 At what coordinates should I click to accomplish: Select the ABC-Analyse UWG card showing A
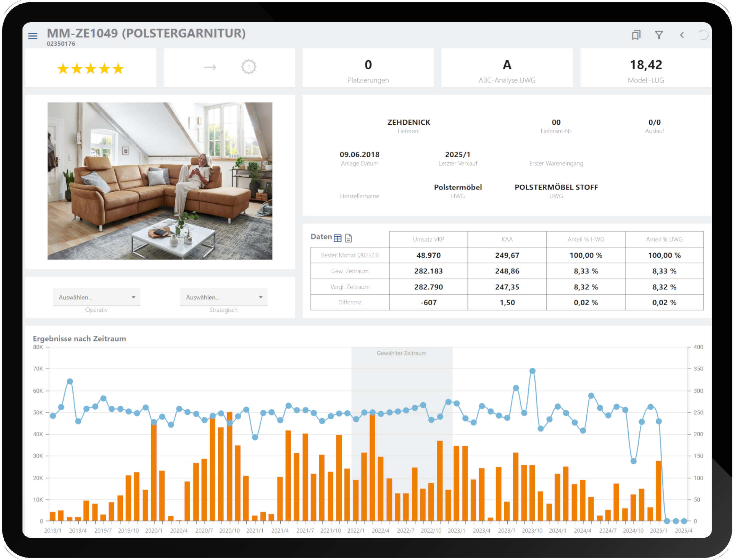click(507, 68)
